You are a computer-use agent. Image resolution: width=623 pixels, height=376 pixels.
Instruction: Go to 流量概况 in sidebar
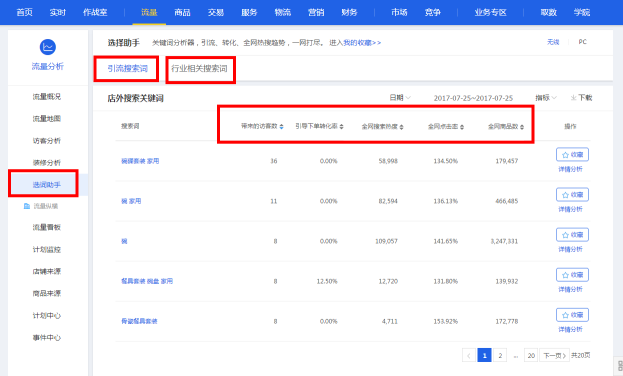47,97
